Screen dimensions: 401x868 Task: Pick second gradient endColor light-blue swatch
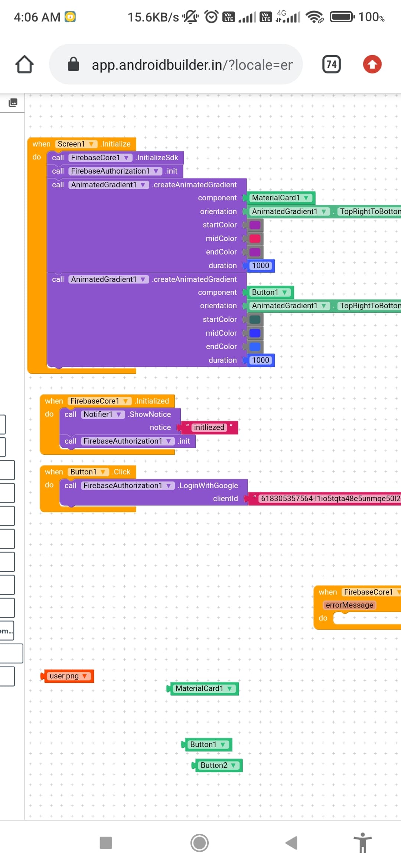(255, 346)
